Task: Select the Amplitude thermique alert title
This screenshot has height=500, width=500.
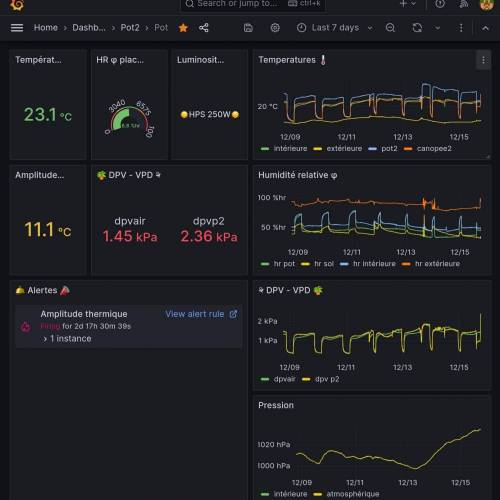Action: [84, 314]
